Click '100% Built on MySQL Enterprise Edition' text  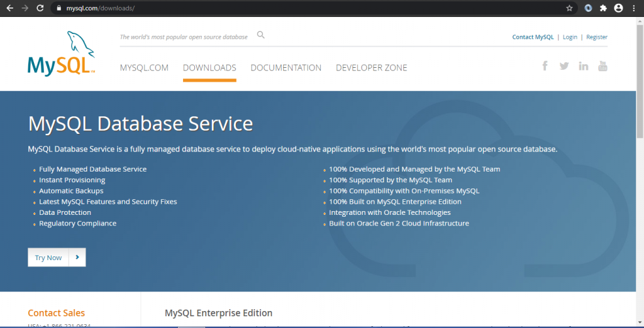[x=395, y=202]
